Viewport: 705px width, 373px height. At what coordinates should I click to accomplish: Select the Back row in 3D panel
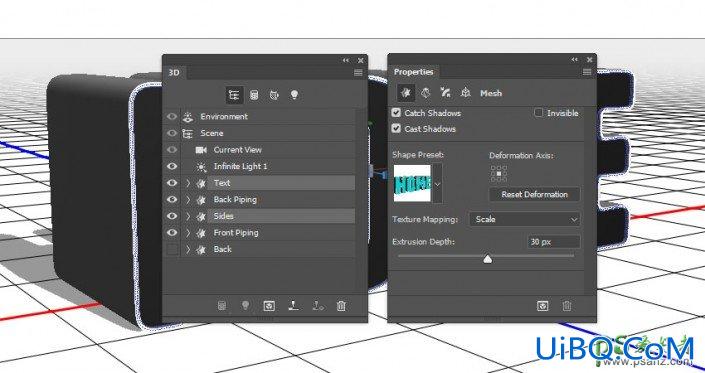tap(268, 249)
